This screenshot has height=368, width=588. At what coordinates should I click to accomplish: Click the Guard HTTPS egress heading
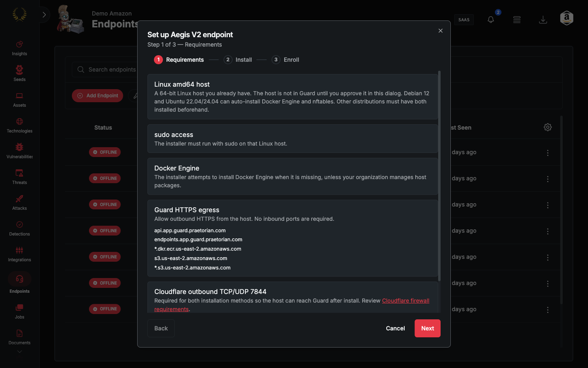pos(187,210)
